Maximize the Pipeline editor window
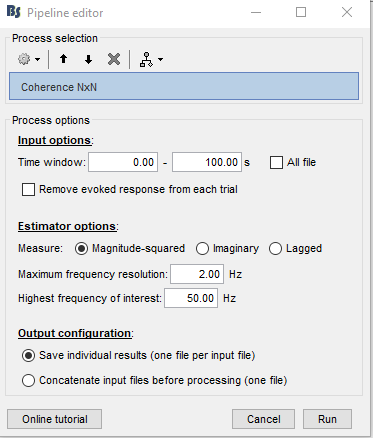The width and height of the screenshot is (373, 438). click(301, 13)
